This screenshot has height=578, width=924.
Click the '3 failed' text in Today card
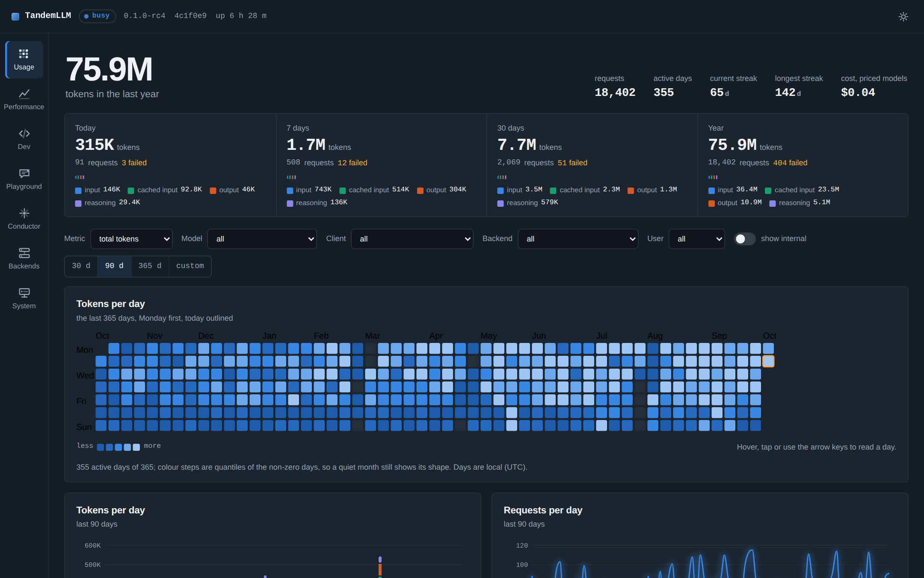[134, 163]
